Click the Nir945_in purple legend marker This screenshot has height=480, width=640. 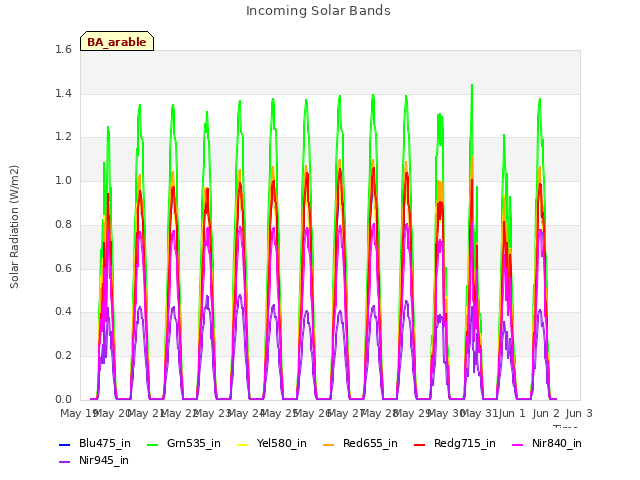tap(64, 462)
